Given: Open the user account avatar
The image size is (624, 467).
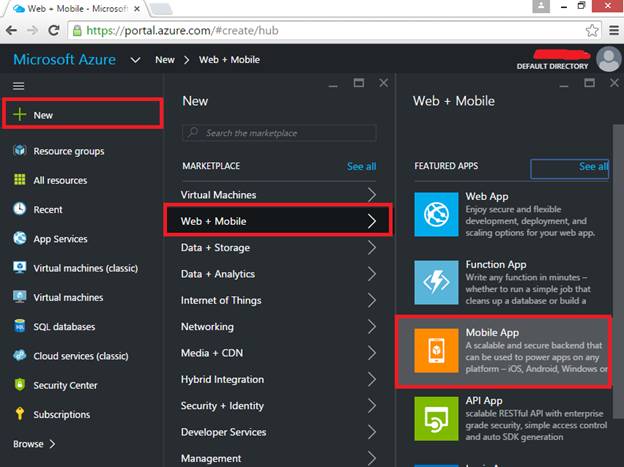Looking at the screenshot, I should [x=608, y=59].
